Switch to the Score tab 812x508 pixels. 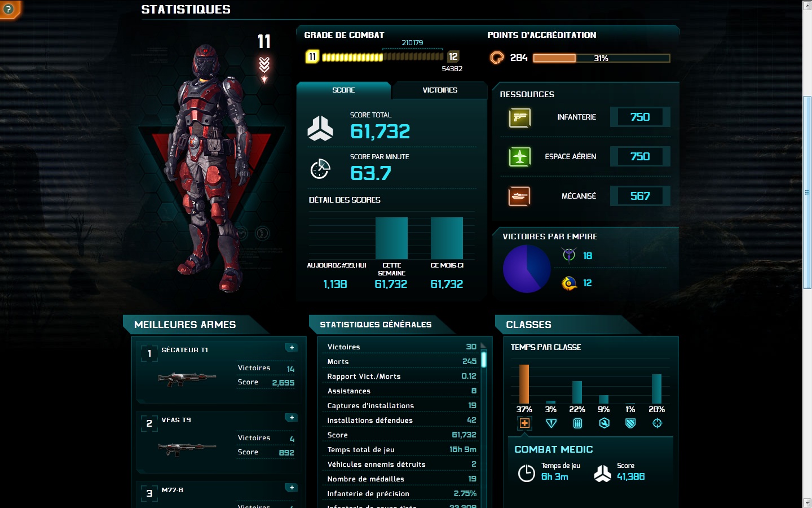point(343,90)
